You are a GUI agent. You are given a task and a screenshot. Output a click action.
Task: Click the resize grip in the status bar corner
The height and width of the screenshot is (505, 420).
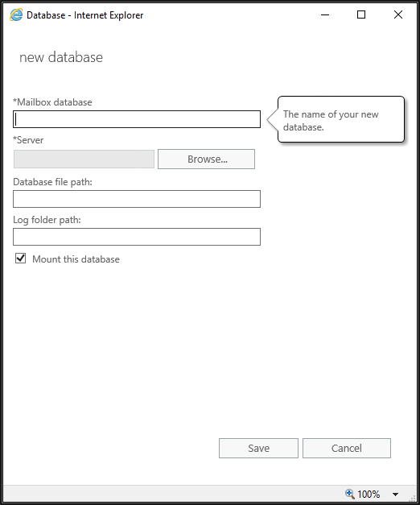click(412, 499)
